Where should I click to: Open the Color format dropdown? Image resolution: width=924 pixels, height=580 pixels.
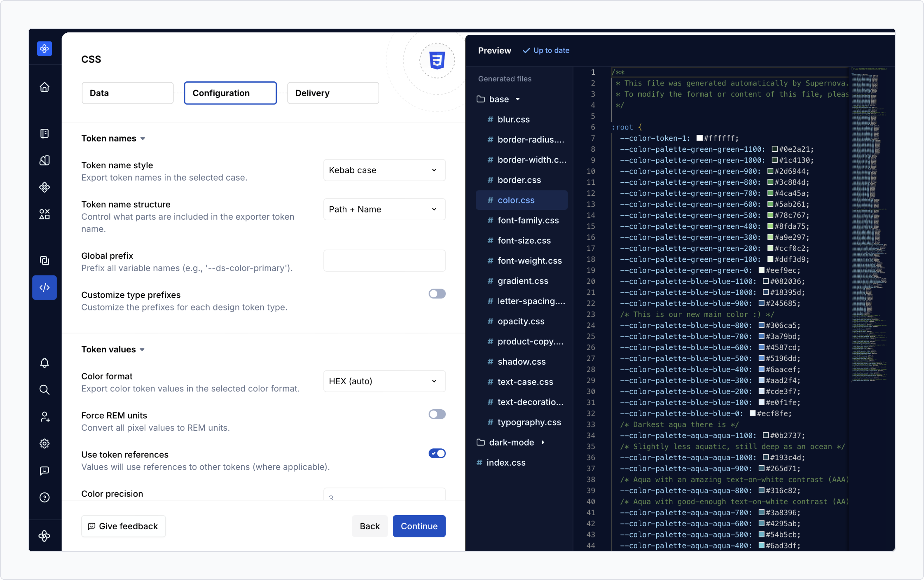tap(384, 381)
